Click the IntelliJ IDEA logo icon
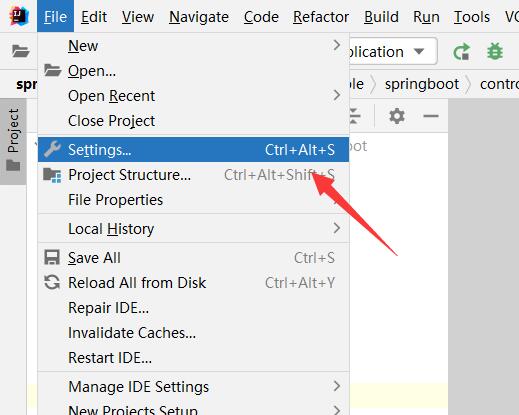Image resolution: width=519 pixels, height=415 pixels. coord(19,16)
